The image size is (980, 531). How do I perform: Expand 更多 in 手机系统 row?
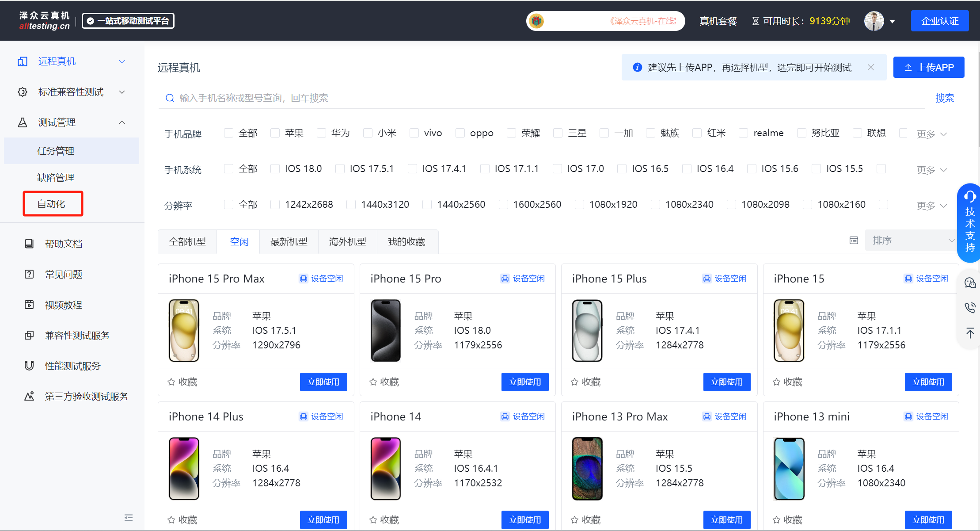(931, 170)
